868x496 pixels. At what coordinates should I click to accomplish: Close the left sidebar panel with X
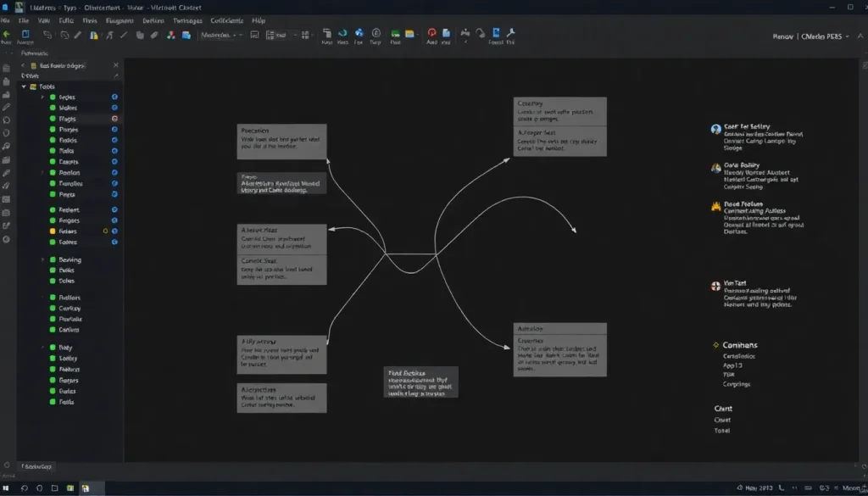click(x=116, y=64)
